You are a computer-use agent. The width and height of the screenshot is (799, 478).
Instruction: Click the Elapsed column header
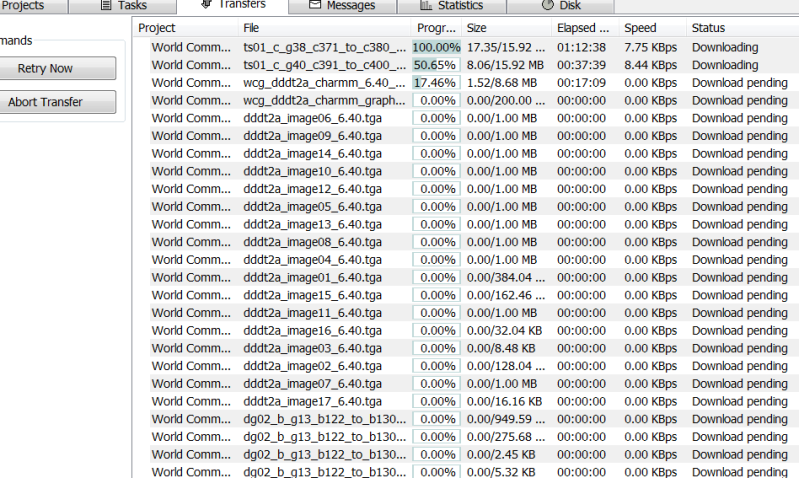pos(583,28)
